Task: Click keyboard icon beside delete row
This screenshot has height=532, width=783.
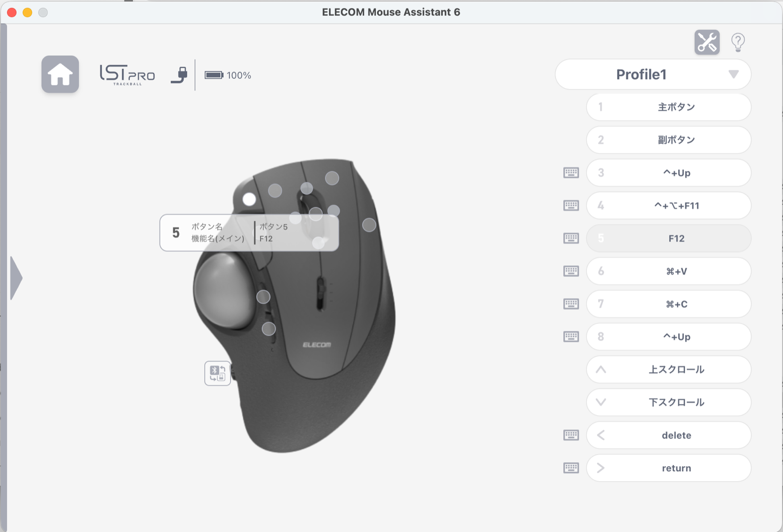Action: [x=571, y=435]
